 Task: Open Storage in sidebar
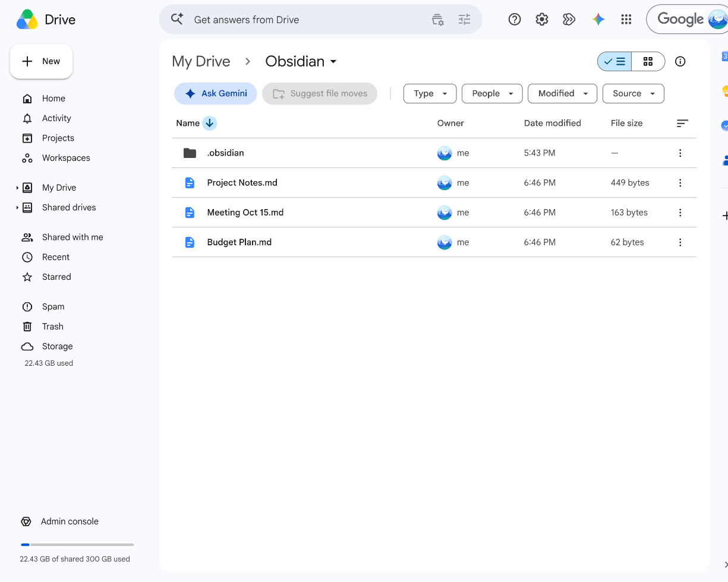point(57,346)
